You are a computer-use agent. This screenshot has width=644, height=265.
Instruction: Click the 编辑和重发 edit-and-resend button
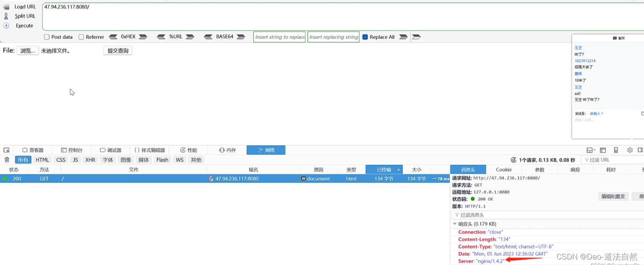[613, 196]
